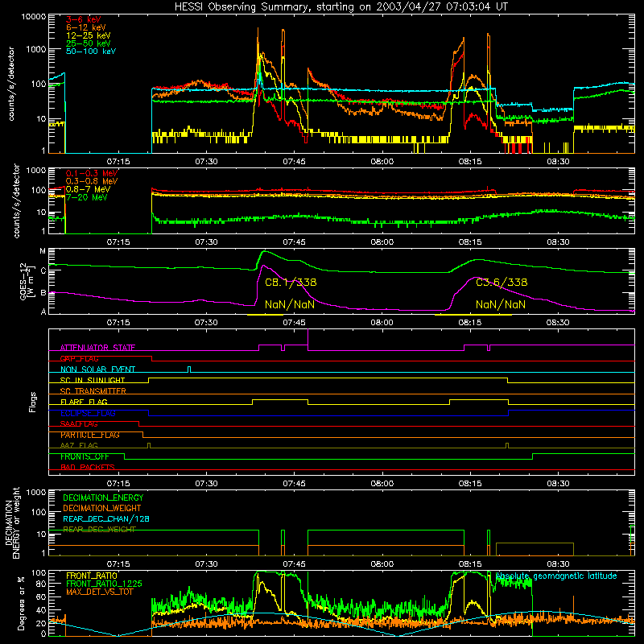Click the yellow flare interval bar below C8.1 flare
This screenshot has width=644, height=644.
pos(265,315)
